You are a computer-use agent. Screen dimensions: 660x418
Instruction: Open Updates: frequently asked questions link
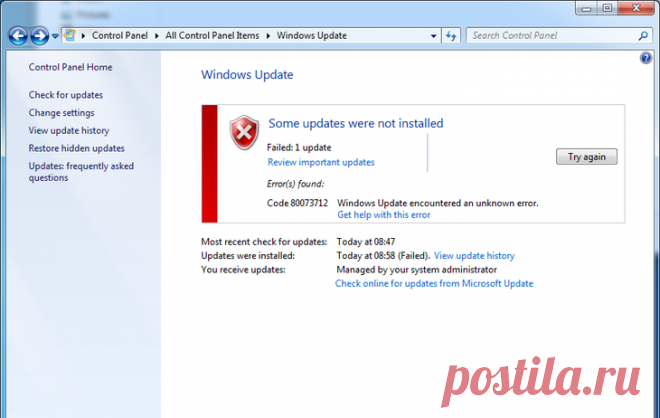coord(81,172)
